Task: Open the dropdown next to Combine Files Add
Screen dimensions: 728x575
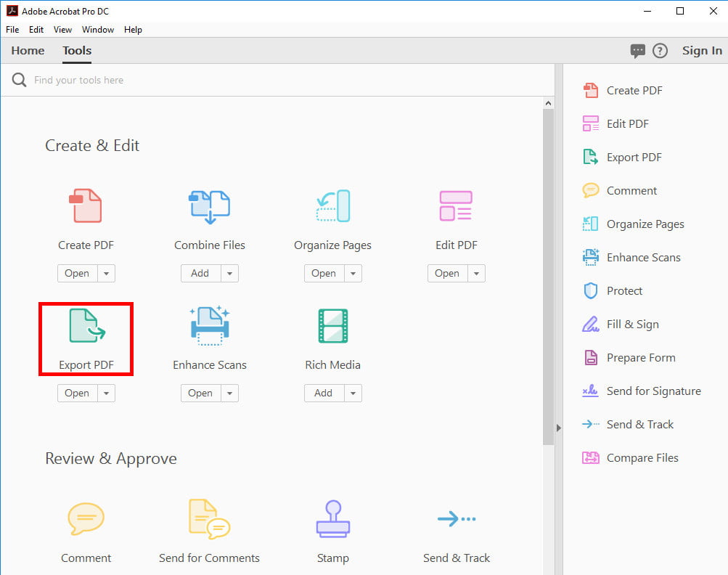Action: (x=229, y=273)
